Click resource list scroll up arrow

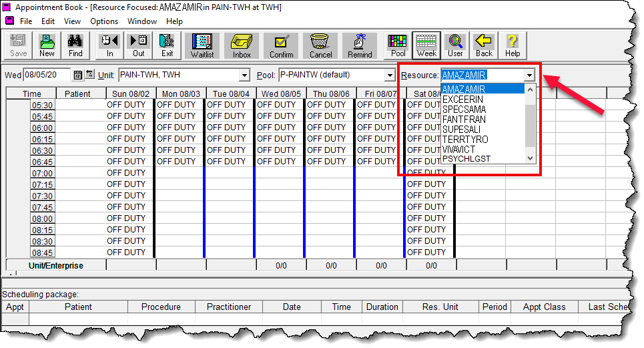tap(531, 89)
